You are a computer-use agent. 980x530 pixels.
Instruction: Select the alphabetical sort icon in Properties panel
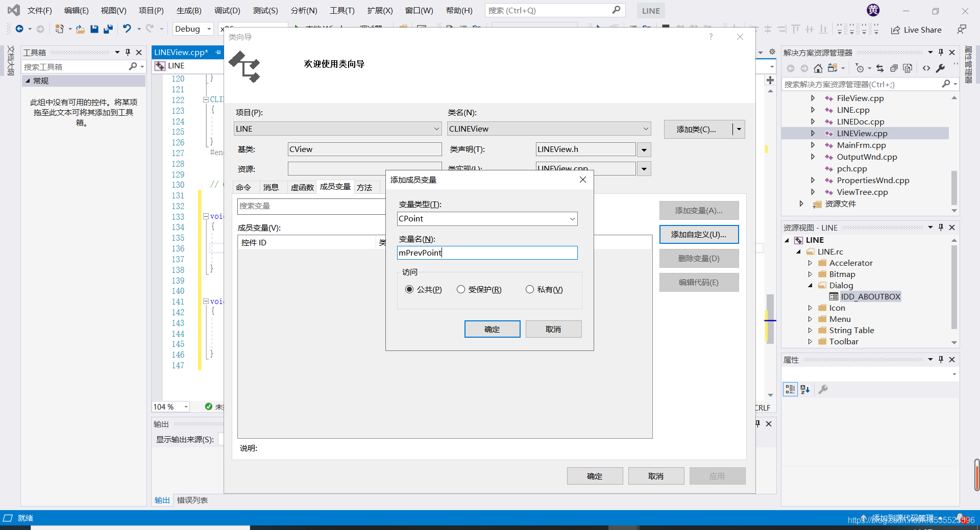pyautogui.click(x=805, y=389)
